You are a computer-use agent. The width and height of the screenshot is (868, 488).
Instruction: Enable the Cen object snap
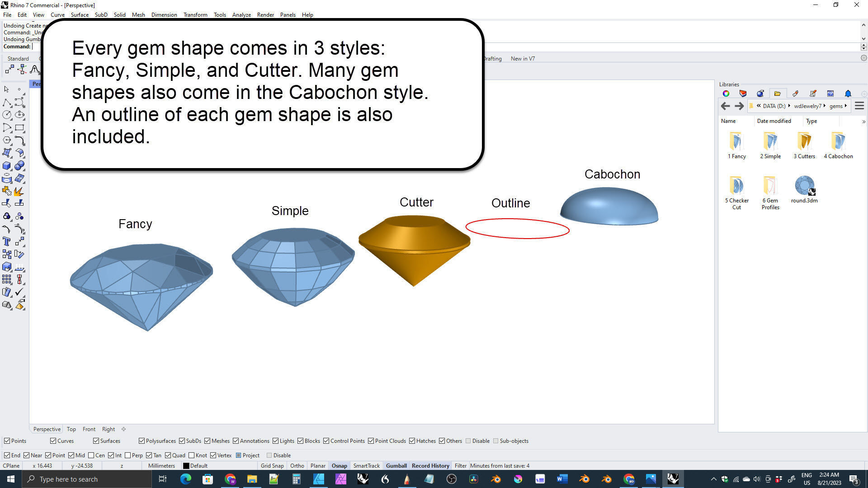pos(91,455)
